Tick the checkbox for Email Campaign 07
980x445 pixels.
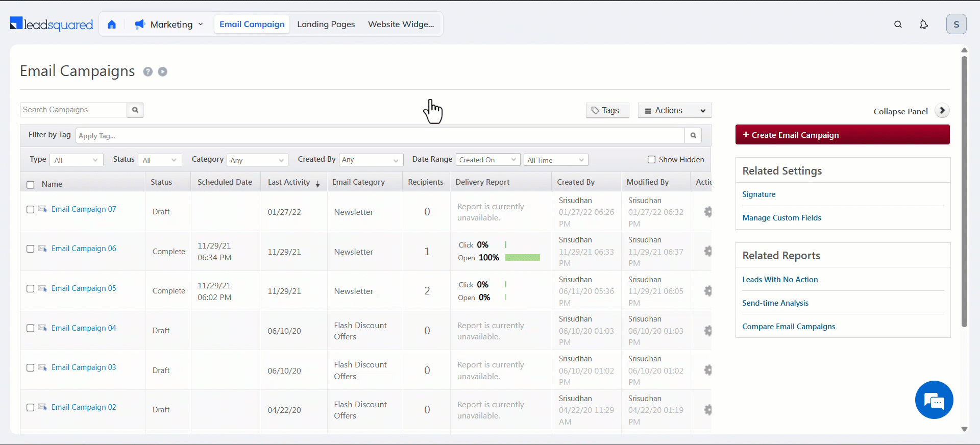pyautogui.click(x=31, y=210)
